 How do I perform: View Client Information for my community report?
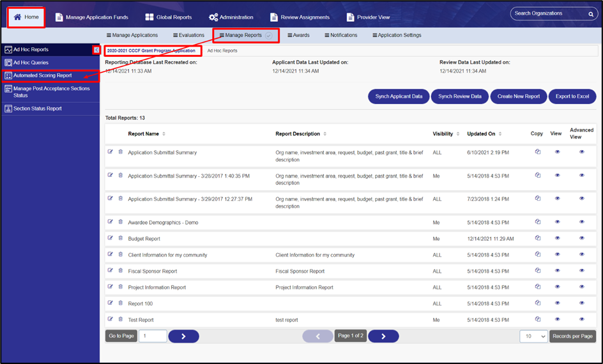point(557,254)
